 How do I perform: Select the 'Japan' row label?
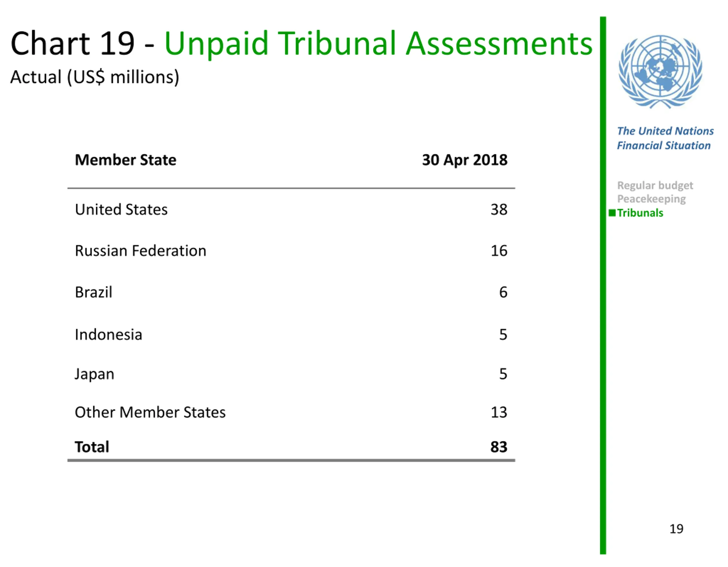click(x=95, y=375)
